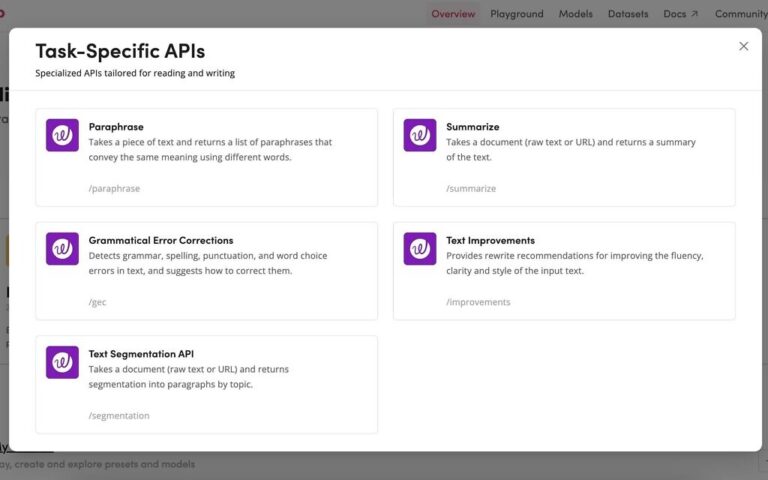Viewport: 768px width, 480px height.
Task: Click the Text Segmentation API icon
Action: pyautogui.click(x=62, y=362)
